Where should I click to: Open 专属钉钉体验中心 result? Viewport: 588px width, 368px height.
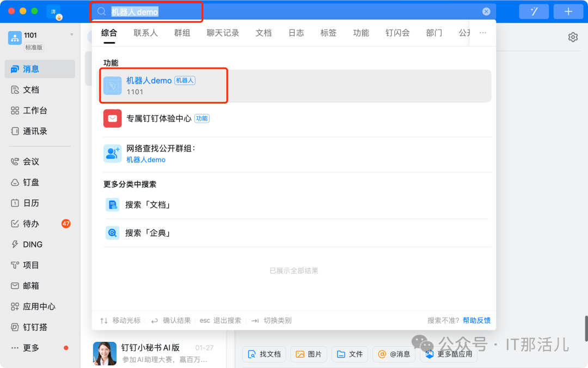[x=295, y=119]
